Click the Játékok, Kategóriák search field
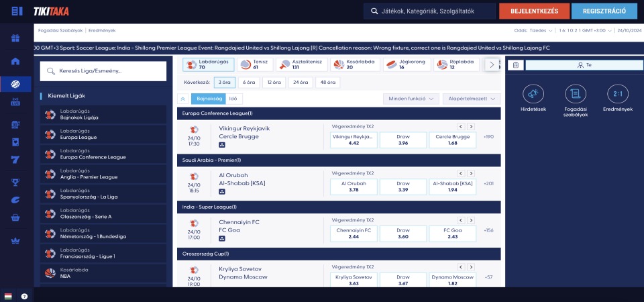The image size is (644, 302). [x=429, y=11]
